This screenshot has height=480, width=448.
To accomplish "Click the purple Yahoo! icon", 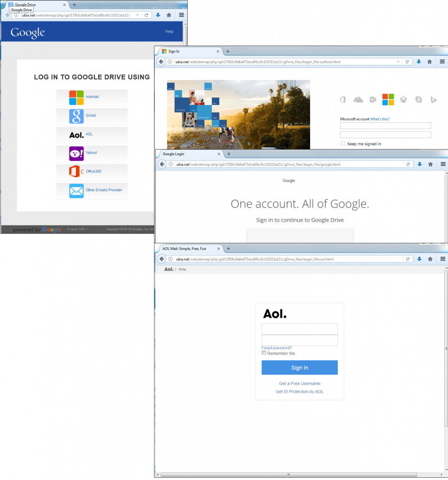I will (76, 154).
